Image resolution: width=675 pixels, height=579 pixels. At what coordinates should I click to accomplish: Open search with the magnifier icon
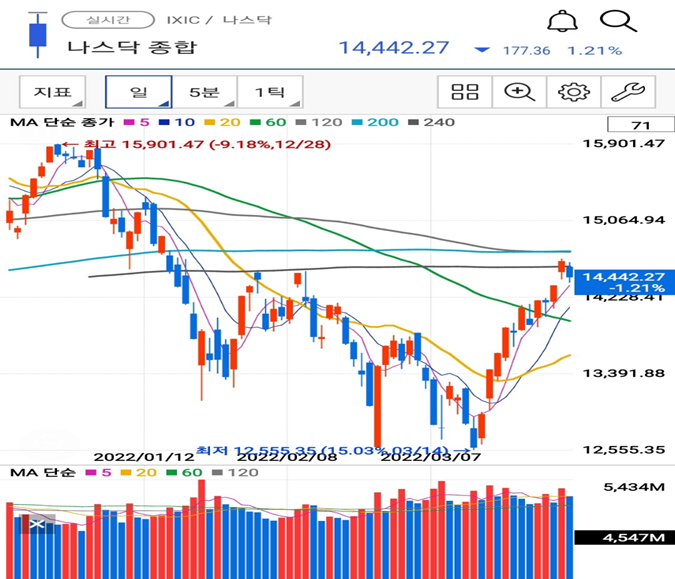618,21
